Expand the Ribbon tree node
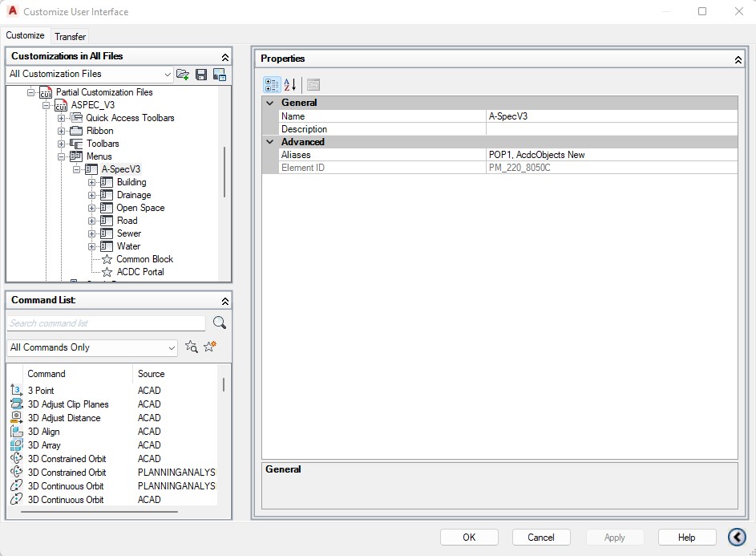Viewport: 756px width, 556px height. (x=61, y=131)
